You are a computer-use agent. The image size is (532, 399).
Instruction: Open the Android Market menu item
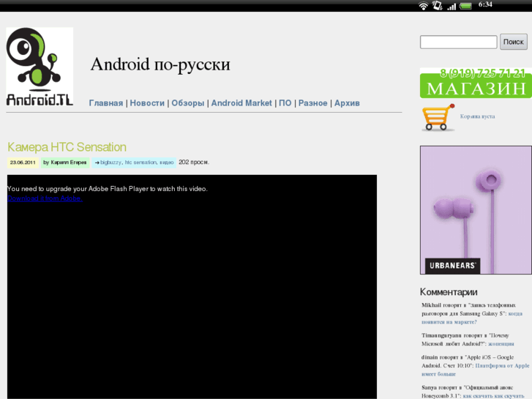pos(241,103)
